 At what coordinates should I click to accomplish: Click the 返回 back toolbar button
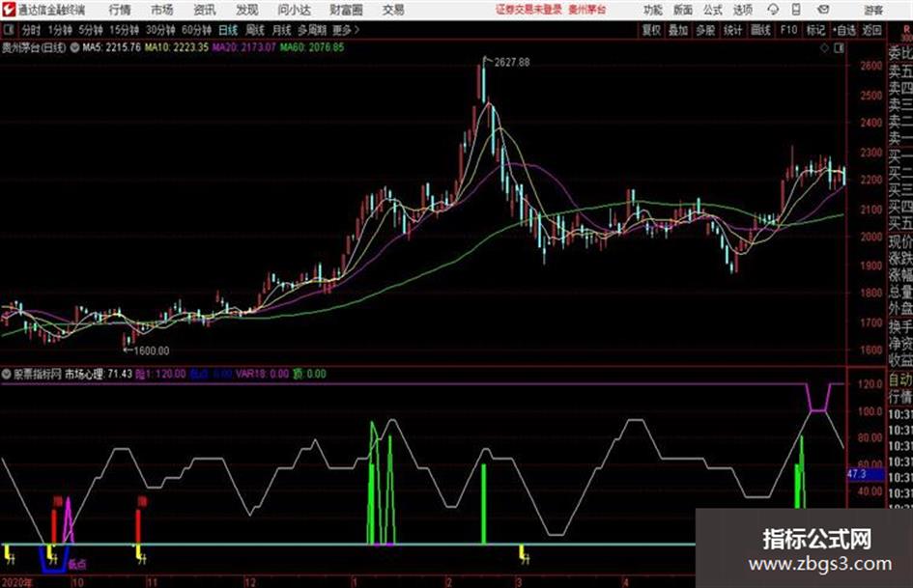point(871,30)
